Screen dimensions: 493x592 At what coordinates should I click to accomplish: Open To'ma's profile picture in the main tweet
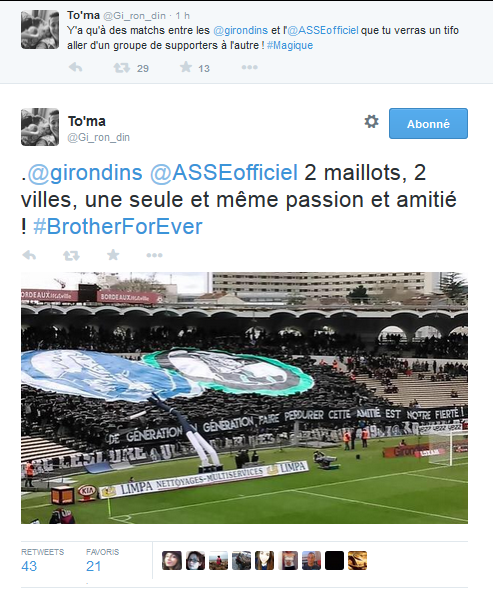click(40, 127)
